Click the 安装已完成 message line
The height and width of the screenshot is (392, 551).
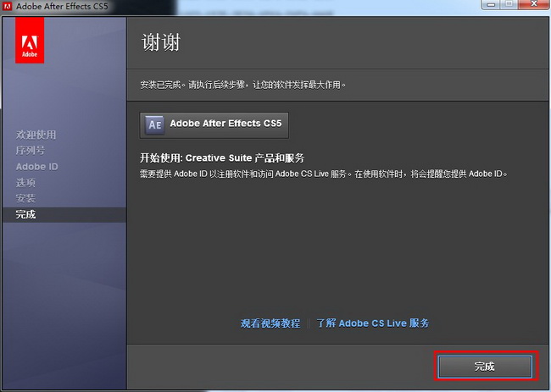point(242,85)
